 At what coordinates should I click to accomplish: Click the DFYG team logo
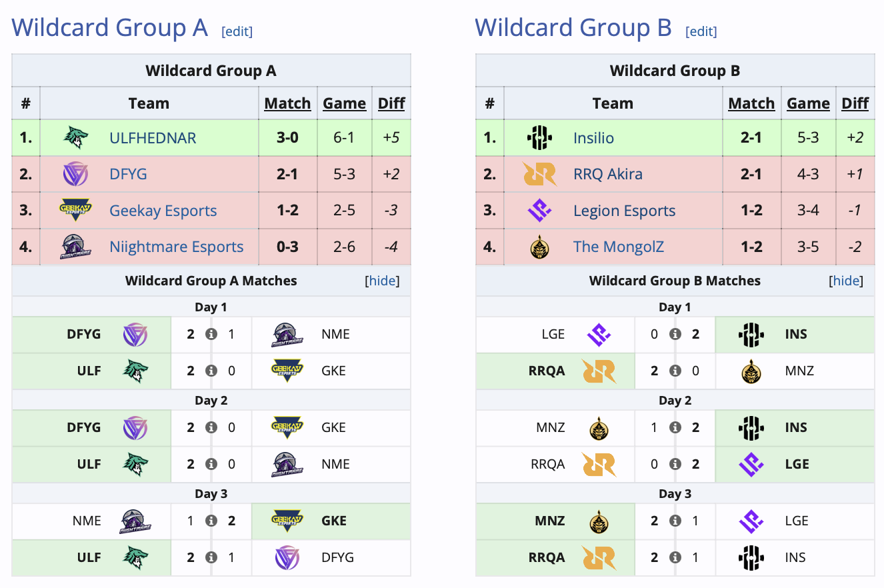pos(77,173)
